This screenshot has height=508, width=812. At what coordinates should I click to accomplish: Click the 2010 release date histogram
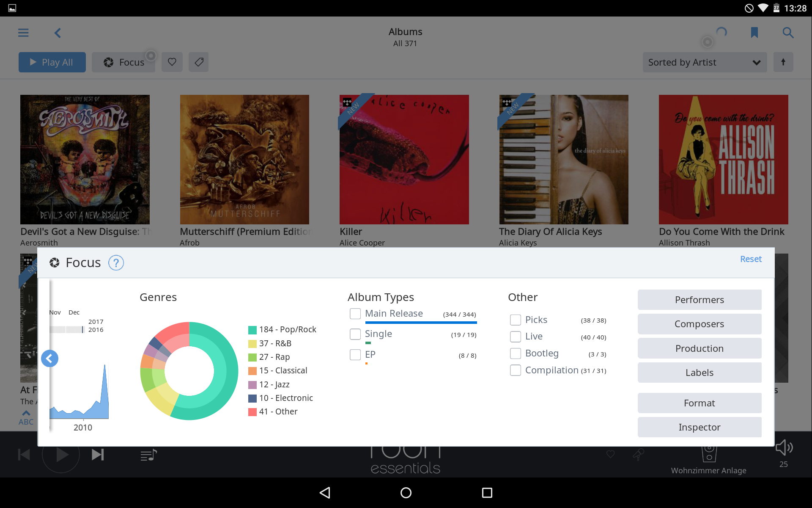coord(79,392)
